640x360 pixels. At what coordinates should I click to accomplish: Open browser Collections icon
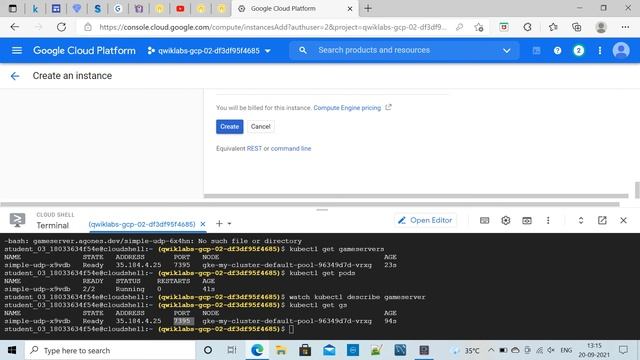[x=576, y=27]
